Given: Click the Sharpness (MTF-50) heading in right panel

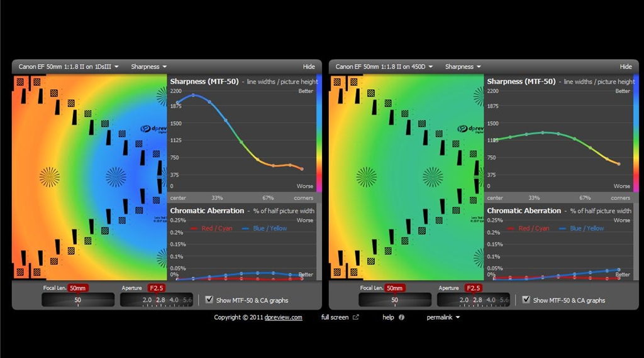Looking at the screenshot, I should [521, 81].
